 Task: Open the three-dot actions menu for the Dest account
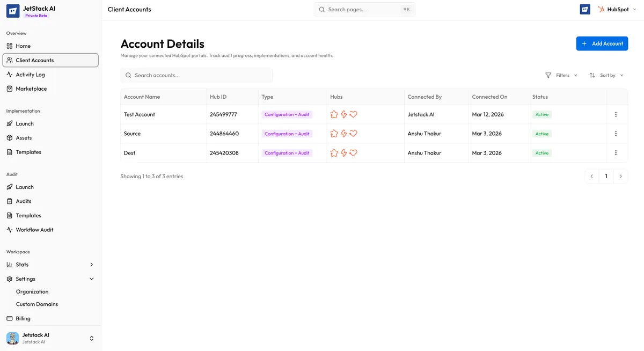pyautogui.click(x=616, y=152)
